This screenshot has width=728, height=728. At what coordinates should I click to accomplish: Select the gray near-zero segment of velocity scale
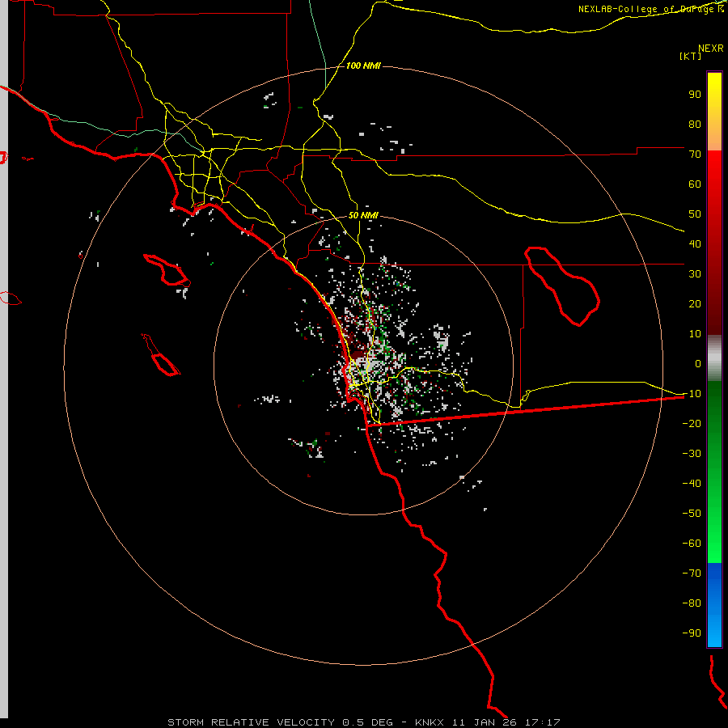(x=714, y=358)
